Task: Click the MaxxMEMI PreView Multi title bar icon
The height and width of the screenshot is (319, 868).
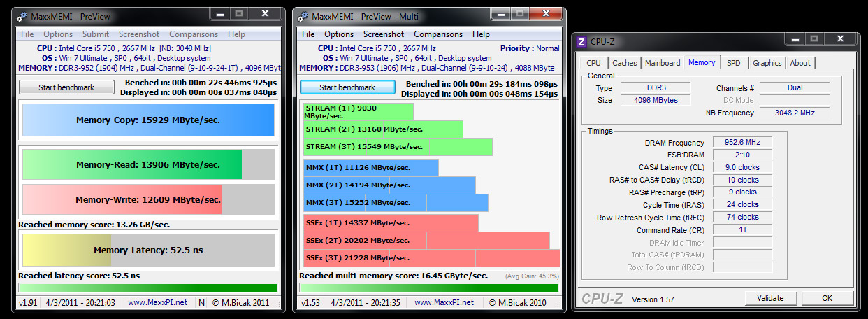Action: 302,16
